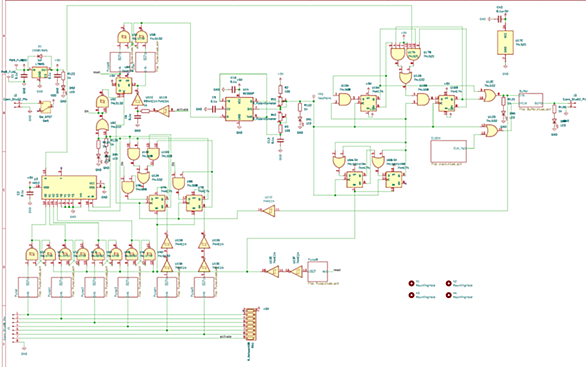Select the 8-pin connector at bottom left
The height and width of the screenshot is (367, 586).
pyautogui.click(x=16, y=328)
